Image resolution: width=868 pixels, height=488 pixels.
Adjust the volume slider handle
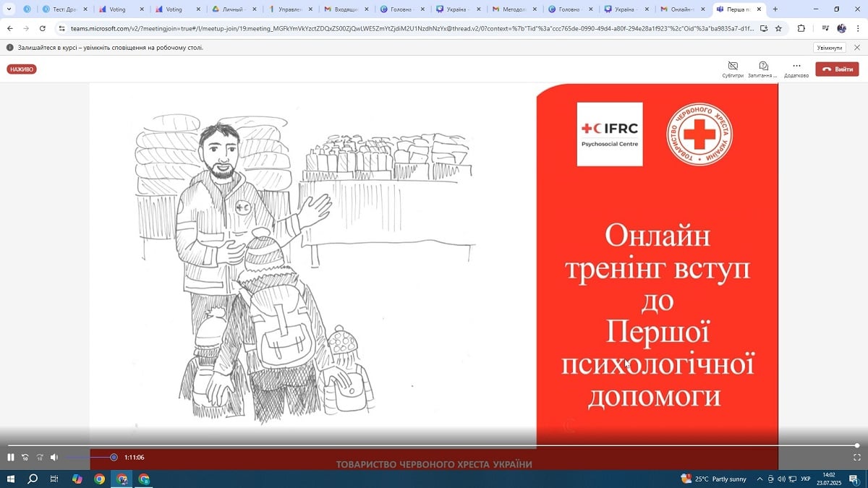click(114, 457)
